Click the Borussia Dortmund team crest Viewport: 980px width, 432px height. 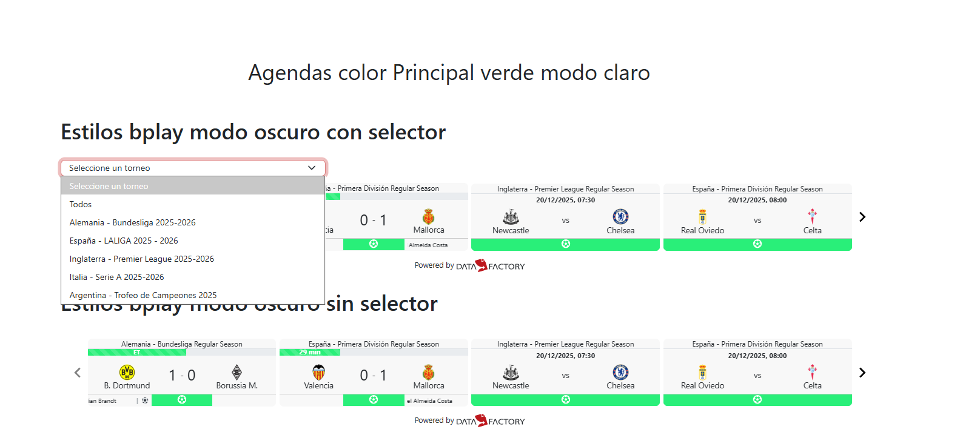click(x=127, y=372)
